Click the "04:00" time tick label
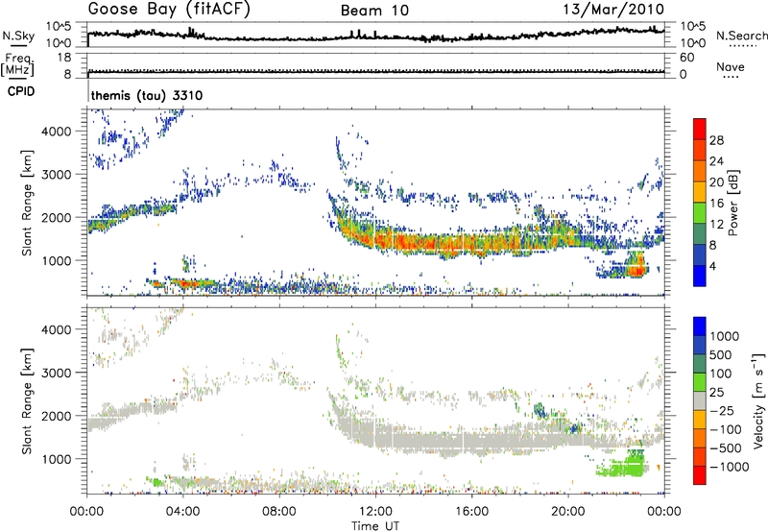This screenshot has height=532, width=768. (182, 512)
